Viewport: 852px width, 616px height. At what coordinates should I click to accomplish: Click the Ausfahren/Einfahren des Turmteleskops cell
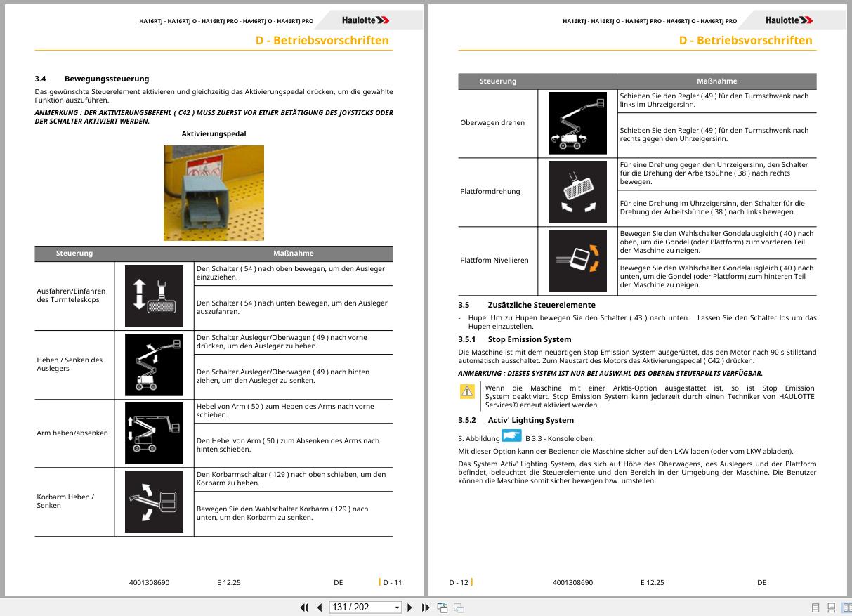[x=74, y=296]
